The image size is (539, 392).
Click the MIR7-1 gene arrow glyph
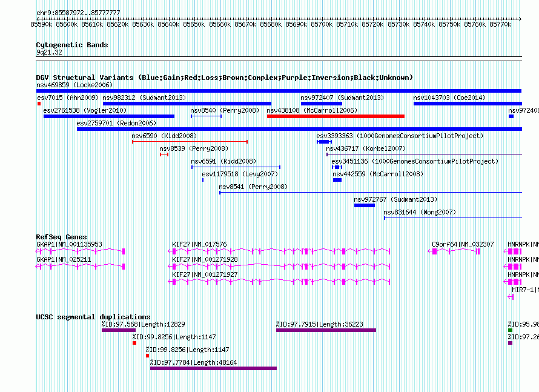pos(511,297)
